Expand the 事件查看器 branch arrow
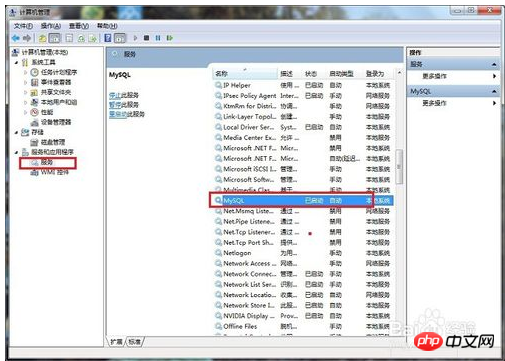Image resolution: width=505 pixels, height=361 pixels. coord(26,82)
